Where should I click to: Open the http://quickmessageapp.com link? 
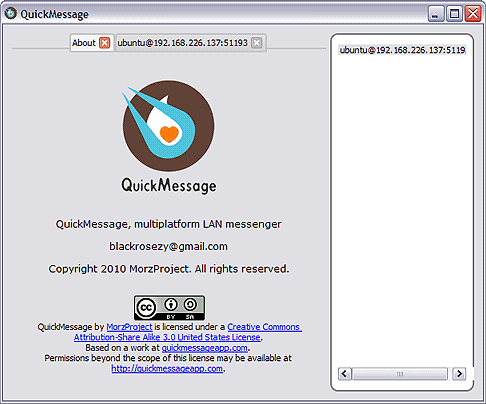(167, 369)
